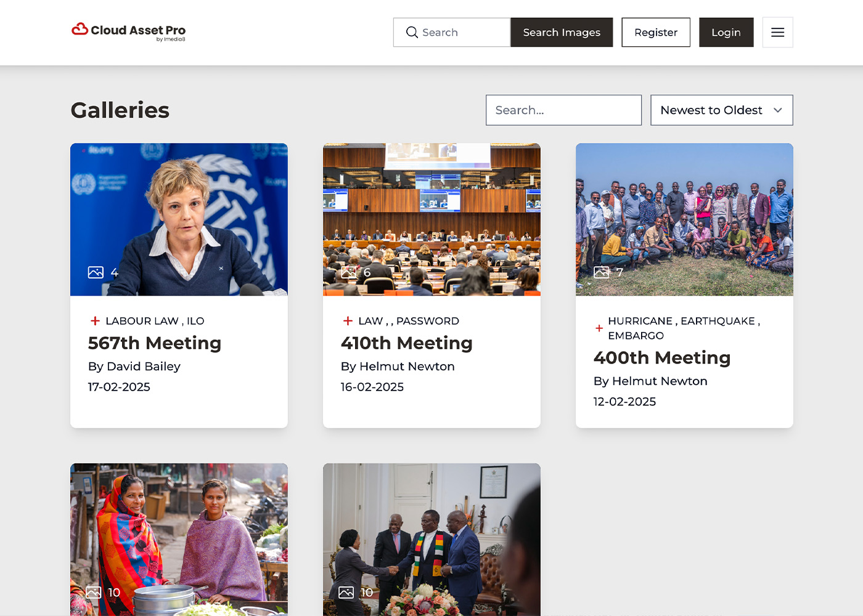Click the Register button
863x616 pixels.
pyautogui.click(x=655, y=33)
